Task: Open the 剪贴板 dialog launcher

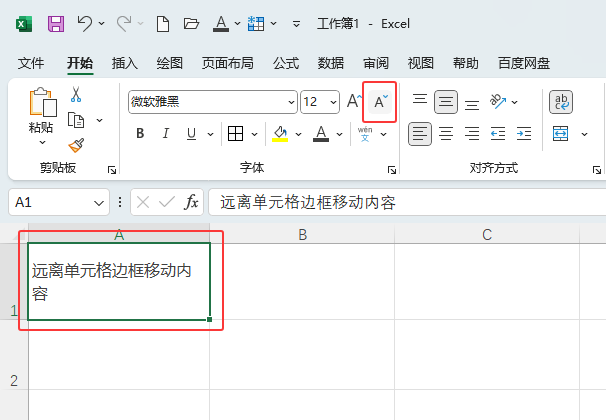Action: coord(112,170)
